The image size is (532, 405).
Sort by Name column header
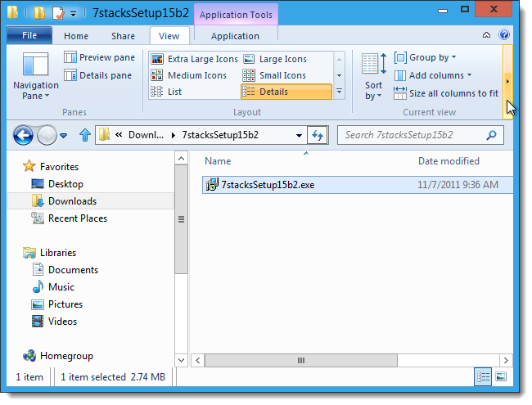coord(218,161)
